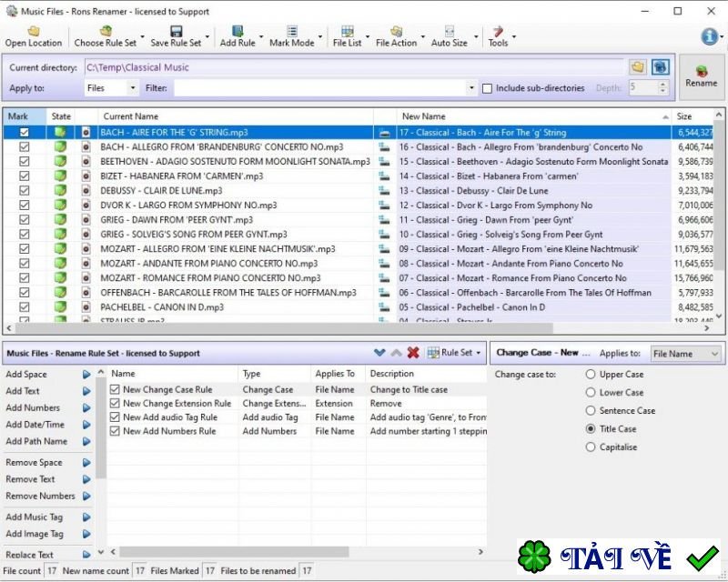Viewport: 728px width, 582px height.
Task: Click the Save Rule Set icon
Action: (176, 32)
